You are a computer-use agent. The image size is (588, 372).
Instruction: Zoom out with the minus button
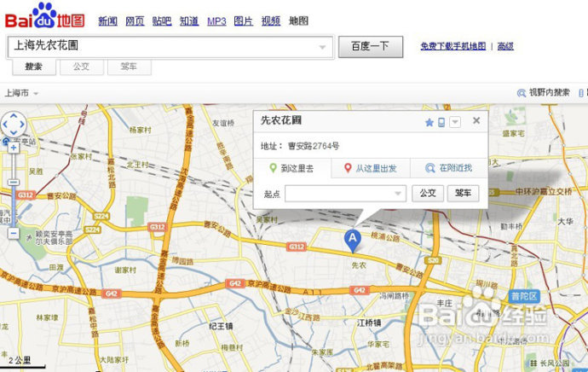click(x=13, y=234)
